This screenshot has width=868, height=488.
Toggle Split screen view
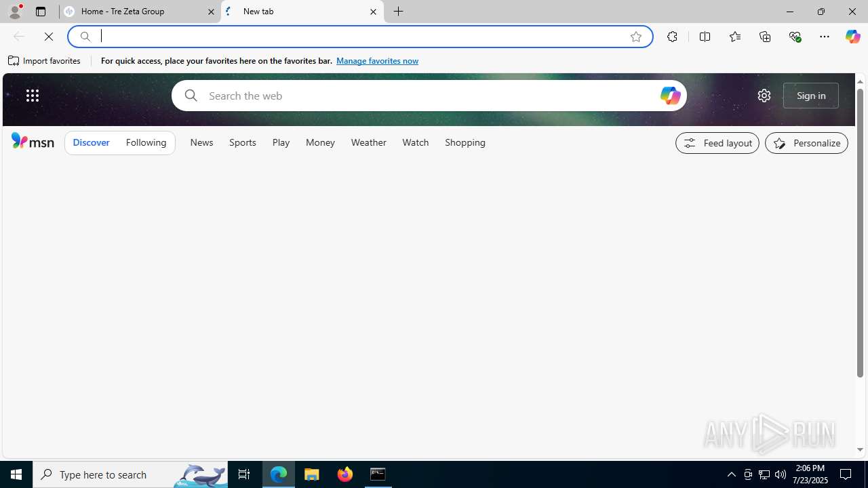coord(705,37)
